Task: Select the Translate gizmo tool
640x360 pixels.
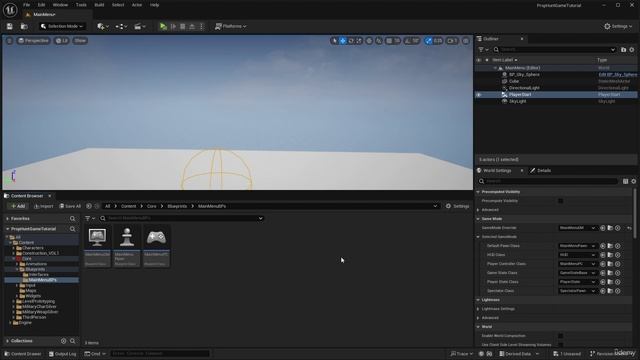Action: tap(343, 41)
